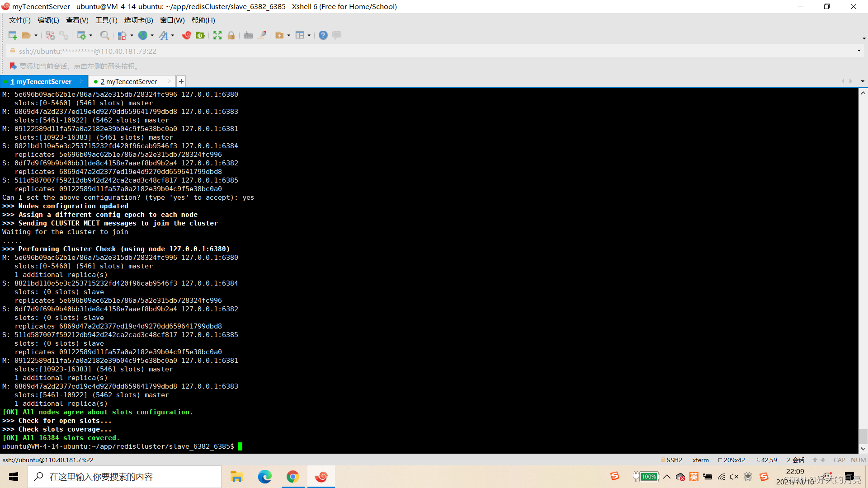868x488 pixels.
Task: Expand the session Properties dropdown arrow
Action: pos(91,35)
